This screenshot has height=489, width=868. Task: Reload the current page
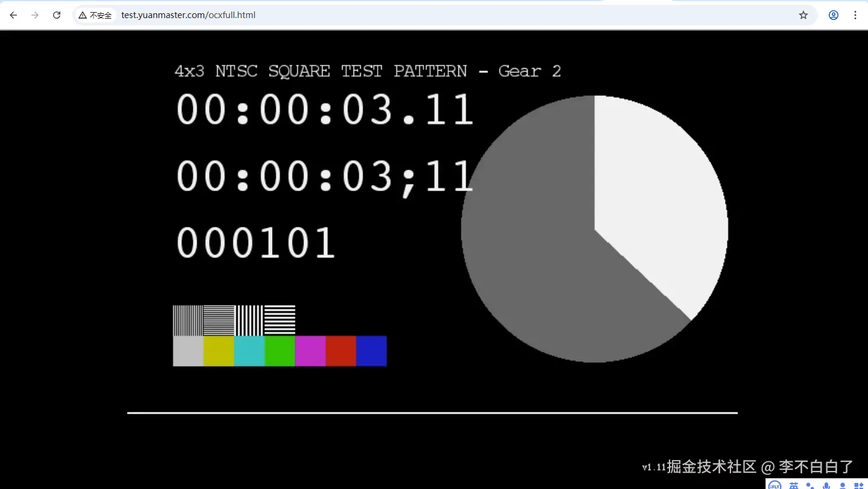[56, 15]
